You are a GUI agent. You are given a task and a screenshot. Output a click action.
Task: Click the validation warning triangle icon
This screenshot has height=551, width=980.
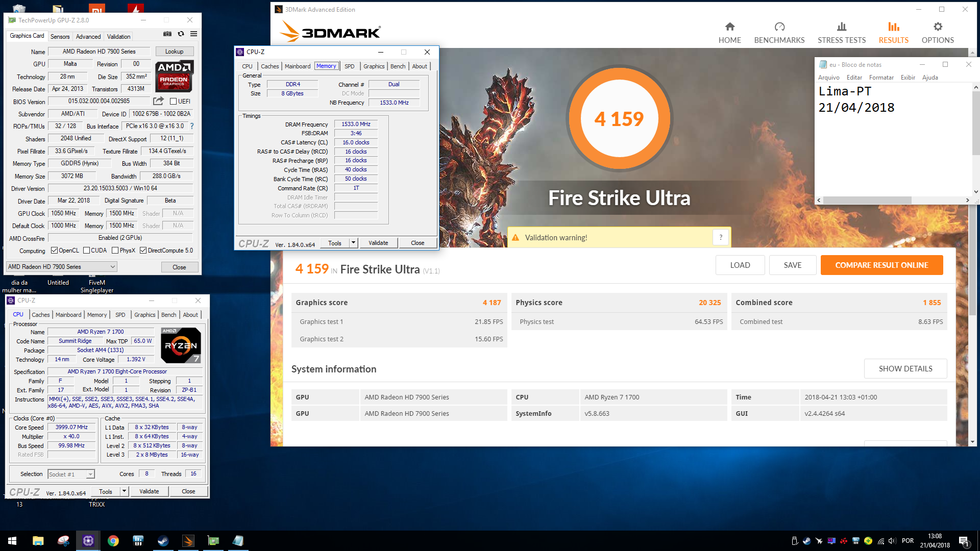pyautogui.click(x=516, y=238)
